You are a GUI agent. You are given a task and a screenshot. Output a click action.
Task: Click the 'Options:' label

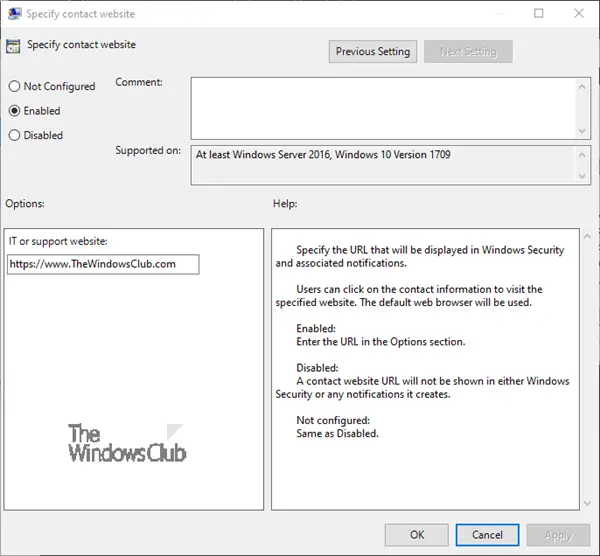25,203
